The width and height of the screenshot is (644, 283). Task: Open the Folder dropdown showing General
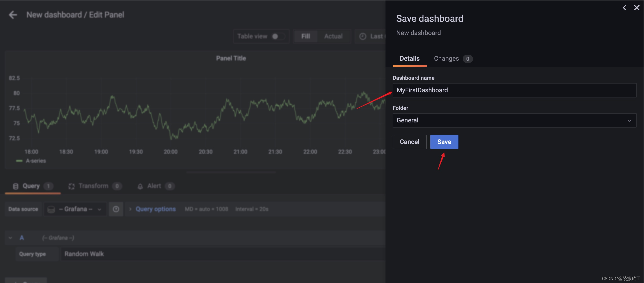pos(514,120)
